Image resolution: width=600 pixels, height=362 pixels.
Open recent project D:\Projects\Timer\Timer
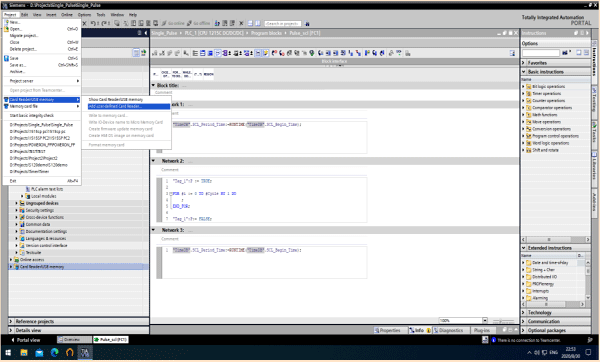pyautogui.click(x=41, y=171)
